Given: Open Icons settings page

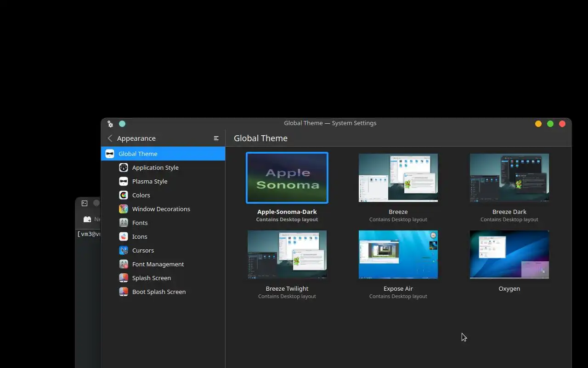Looking at the screenshot, I should (163, 236).
